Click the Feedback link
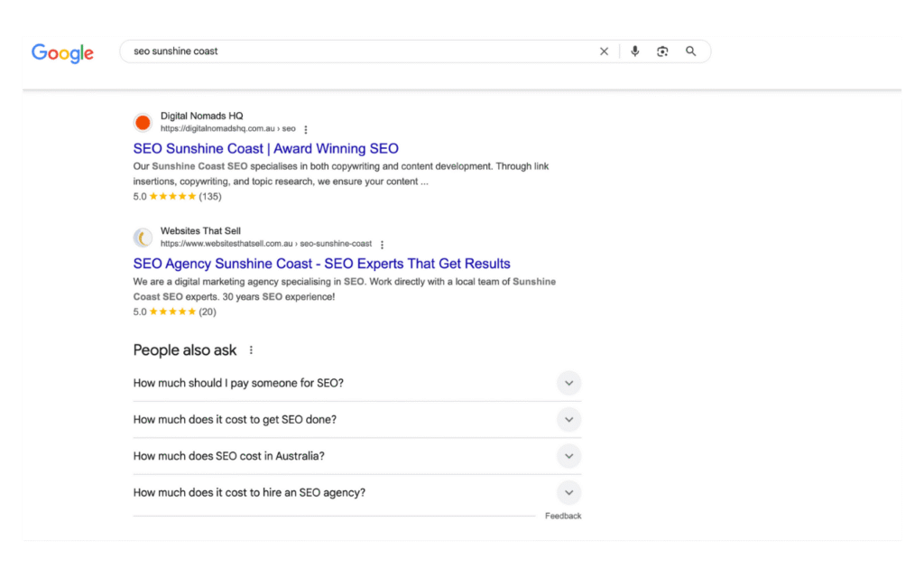Viewport: 924px width, 578px height. click(563, 516)
